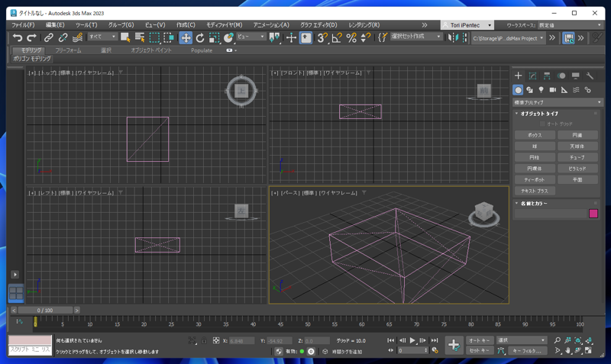Open the 標準プリミティブ primitive type dropdown

tap(558, 102)
